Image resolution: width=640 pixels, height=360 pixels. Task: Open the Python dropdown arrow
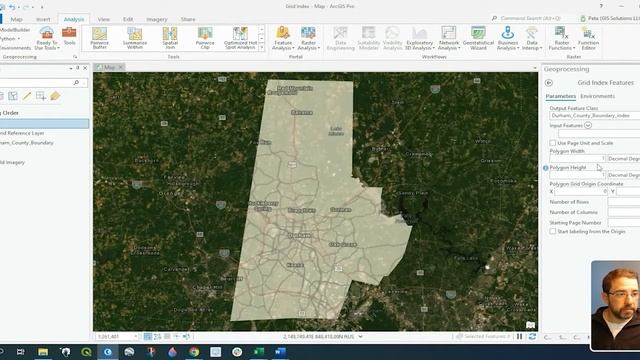click(19, 39)
